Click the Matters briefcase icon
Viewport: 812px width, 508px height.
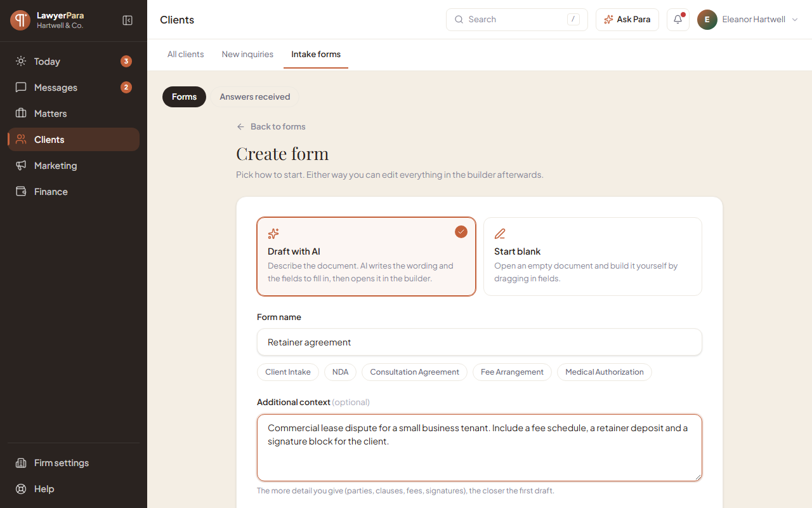click(x=21, y=114)
